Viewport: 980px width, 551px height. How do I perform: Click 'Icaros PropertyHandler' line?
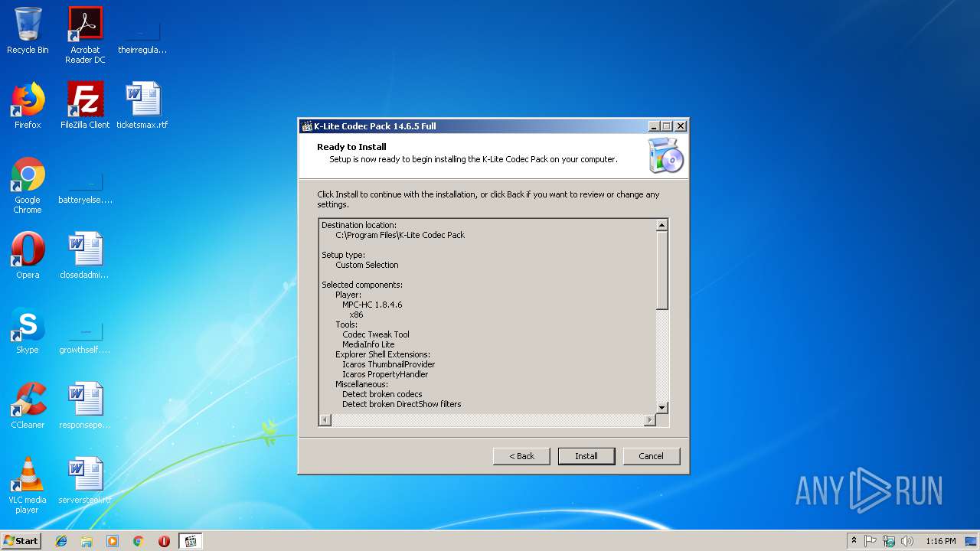coord(385,374)
